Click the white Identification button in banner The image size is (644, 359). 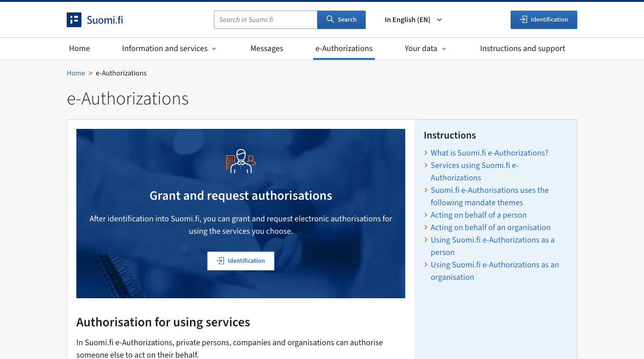coord(241,261)
